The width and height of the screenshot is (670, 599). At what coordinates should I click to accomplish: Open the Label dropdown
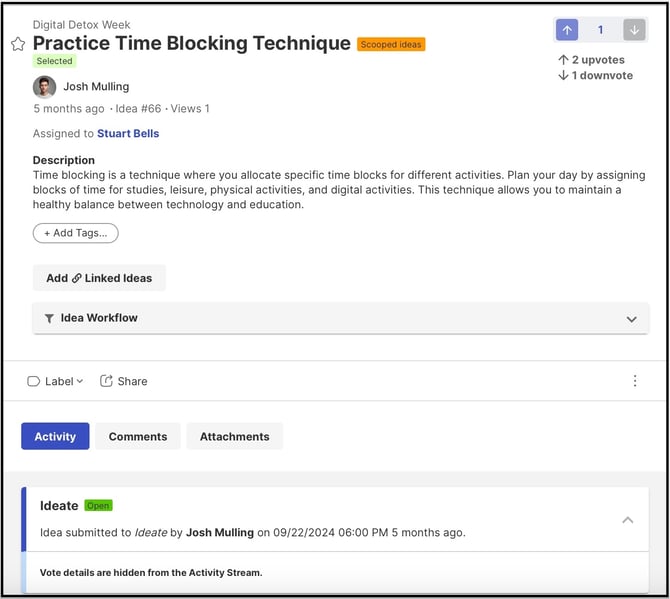point(56,381)
